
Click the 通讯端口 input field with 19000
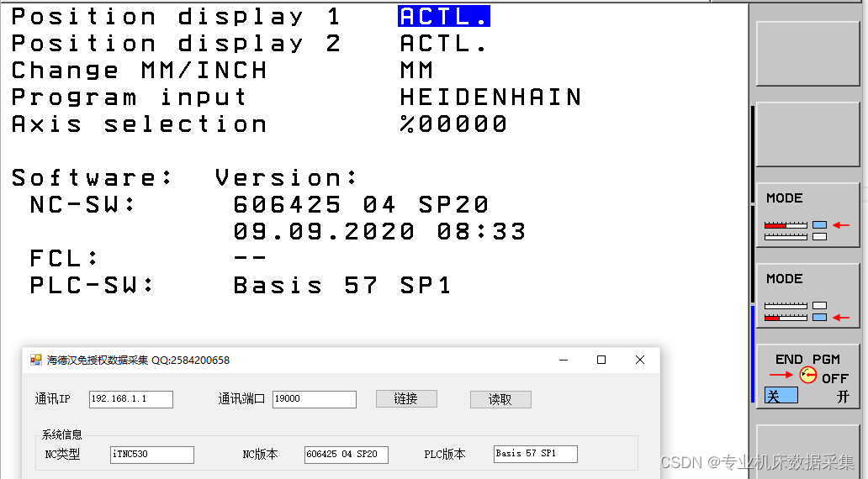click(315, 399)
